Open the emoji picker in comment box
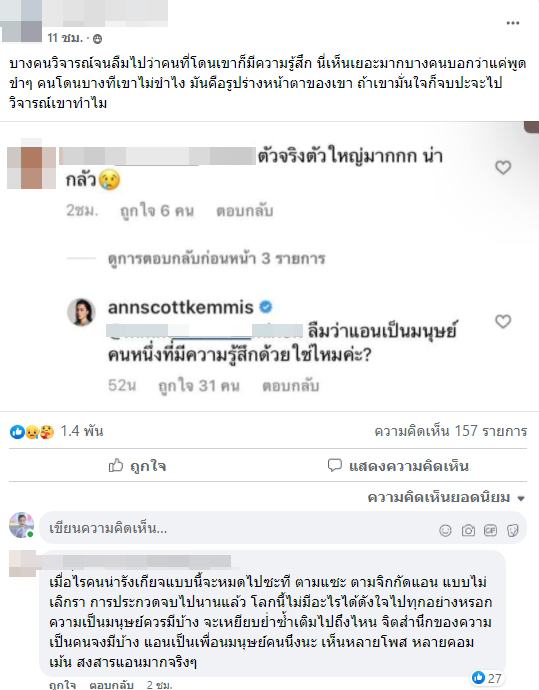This screenshot has width=539, height=690. pyautogui.click(x=445, y=531)
